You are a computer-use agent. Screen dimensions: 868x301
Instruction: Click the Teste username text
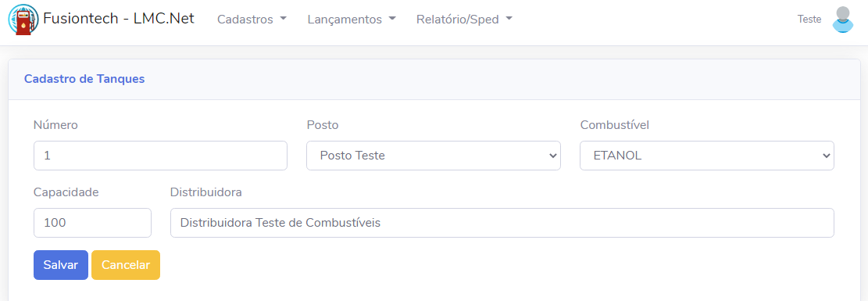[809, 20]
